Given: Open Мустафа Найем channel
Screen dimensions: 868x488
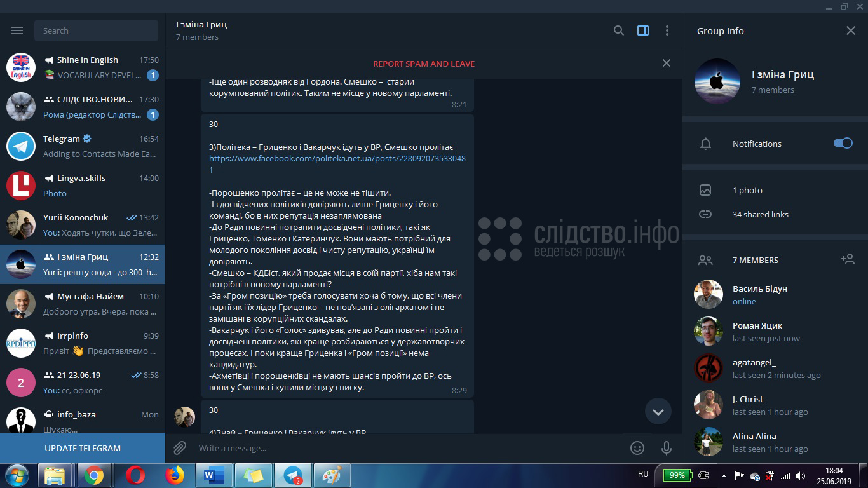Looking at the screenshot, I should coord(83,304).
